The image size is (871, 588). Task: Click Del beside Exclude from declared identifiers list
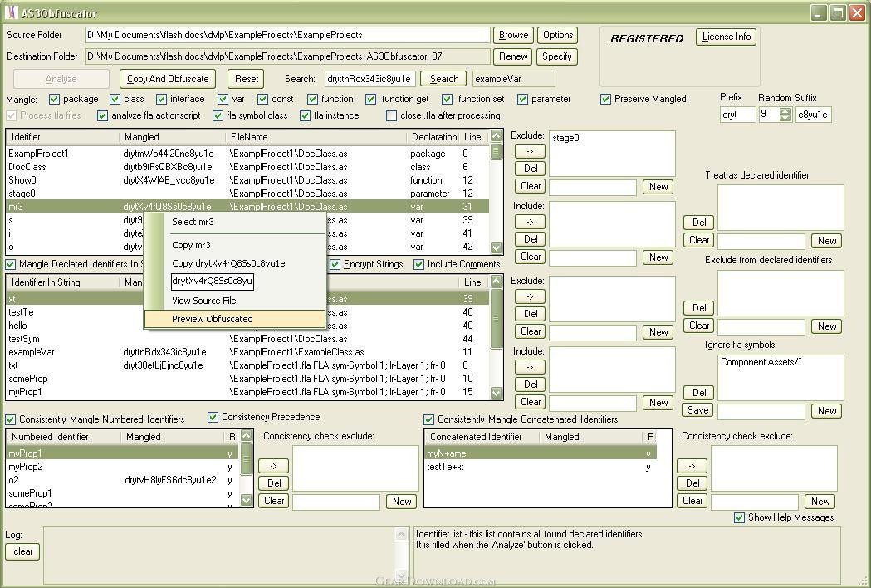point(699,308)
